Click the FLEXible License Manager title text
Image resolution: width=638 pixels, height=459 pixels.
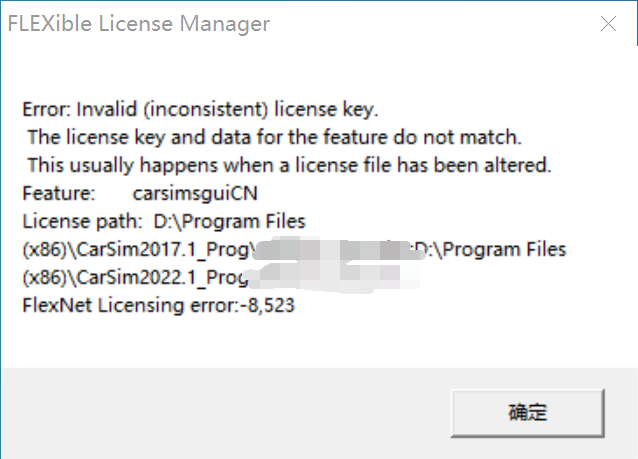tap(138, 24)
